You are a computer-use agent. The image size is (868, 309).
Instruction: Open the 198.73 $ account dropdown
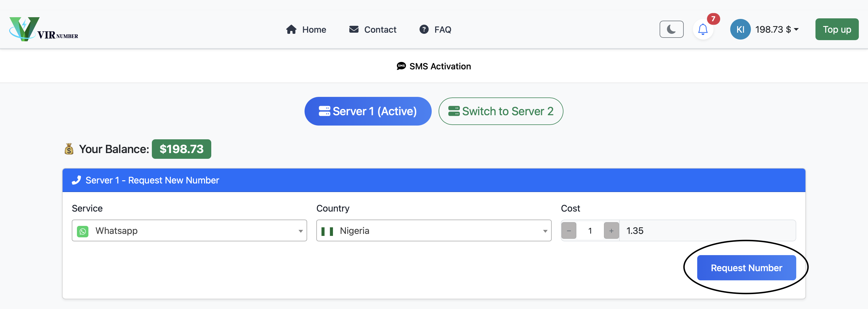(x=776, y=30)
